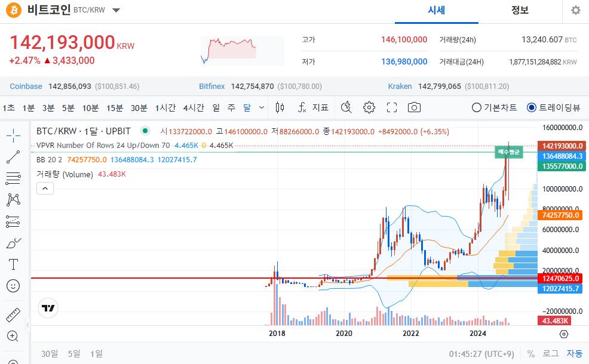This screenshot has height=364, width=589.
Task: Select the 30분 timeframe
Action: 139,108
